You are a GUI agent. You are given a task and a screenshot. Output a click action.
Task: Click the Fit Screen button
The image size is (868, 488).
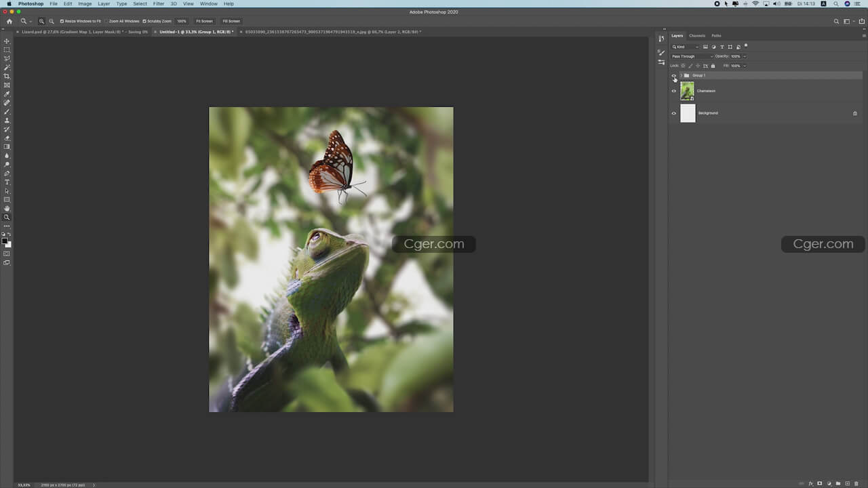pyautogui.click(x=204, y=21)
